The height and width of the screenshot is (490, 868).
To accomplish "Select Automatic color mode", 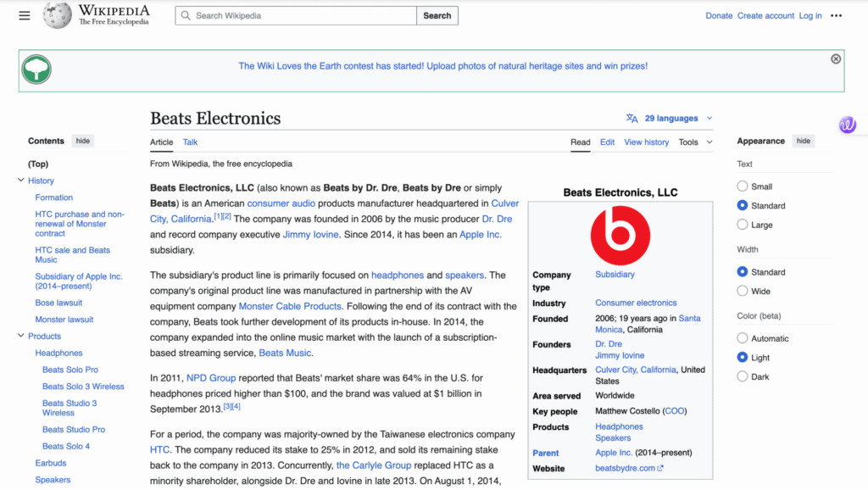I will (743, 337).
